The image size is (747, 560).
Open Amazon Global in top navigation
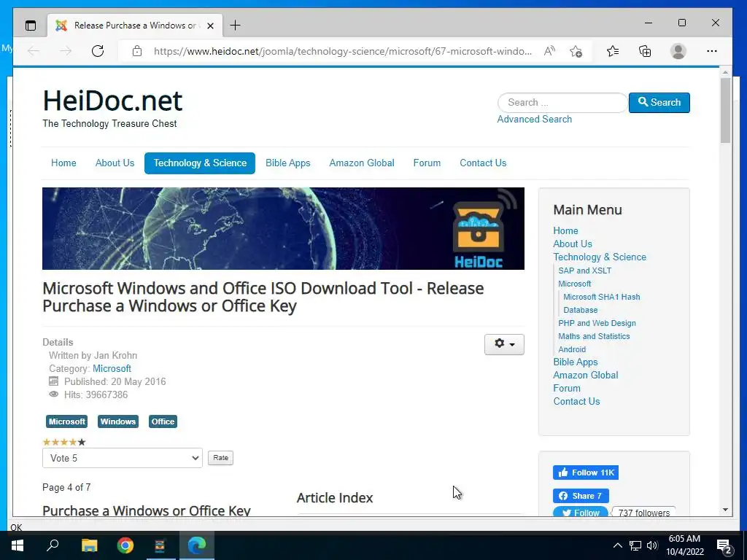point(362,163)
